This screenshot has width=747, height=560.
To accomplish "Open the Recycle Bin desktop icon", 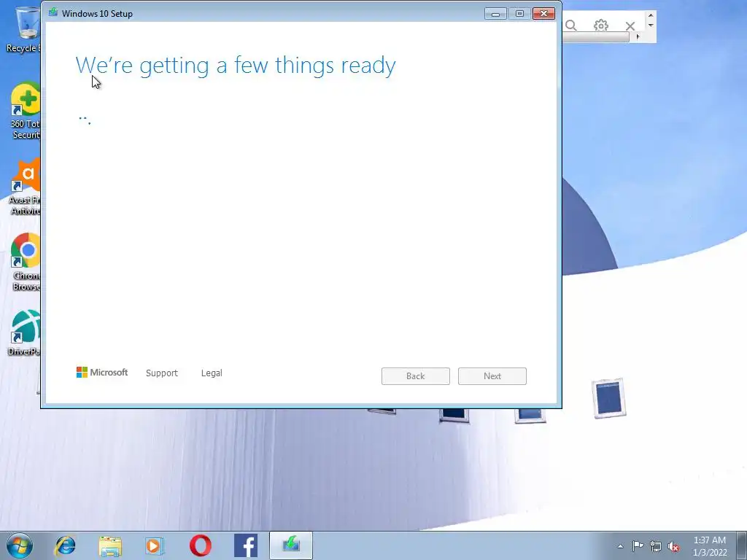I will [x=23, y=28].
